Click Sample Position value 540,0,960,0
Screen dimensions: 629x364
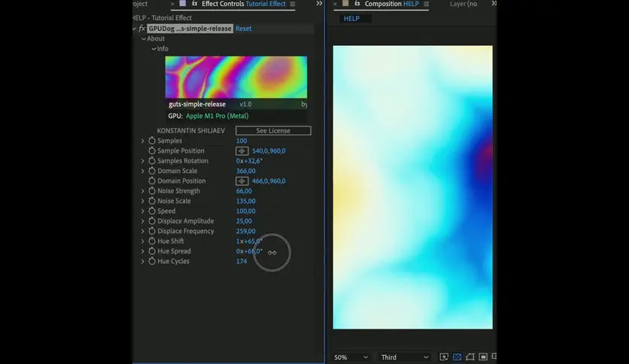(x=269, y=150)
